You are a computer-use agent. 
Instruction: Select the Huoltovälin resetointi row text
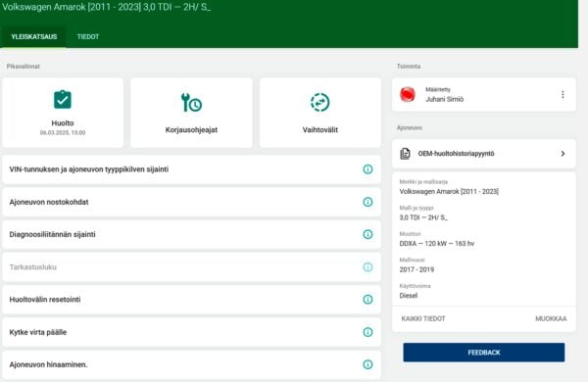coord(45,299)
